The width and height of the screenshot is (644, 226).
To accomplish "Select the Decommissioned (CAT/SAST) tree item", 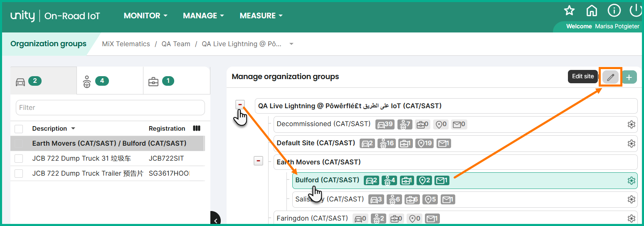I will click(455, 124).
